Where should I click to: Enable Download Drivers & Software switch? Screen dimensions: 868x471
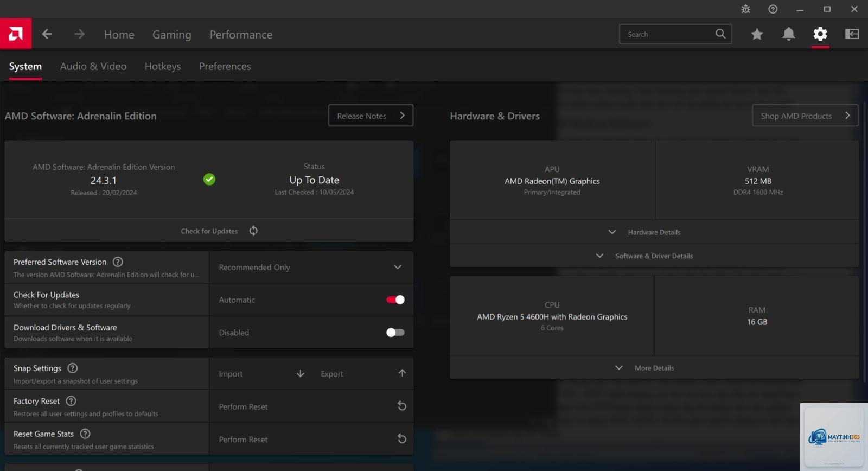(395, 332)
